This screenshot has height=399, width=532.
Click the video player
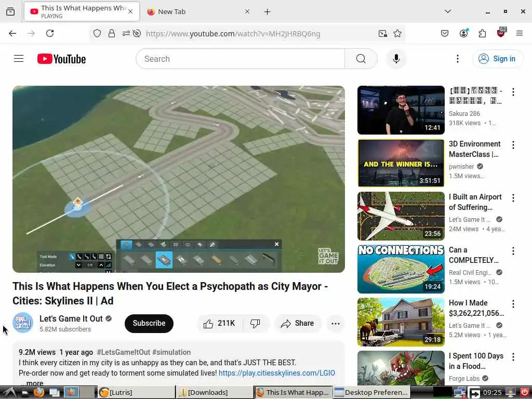coord(179,179)
